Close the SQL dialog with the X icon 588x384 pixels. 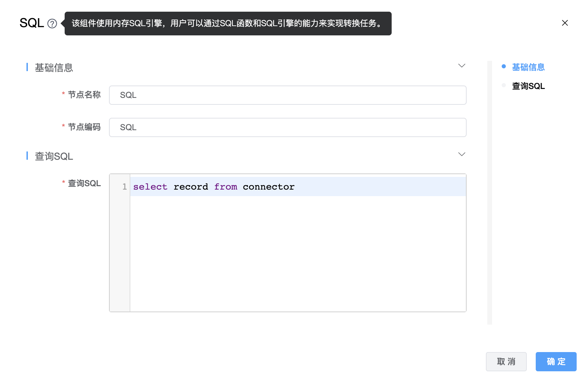point(565,23)
